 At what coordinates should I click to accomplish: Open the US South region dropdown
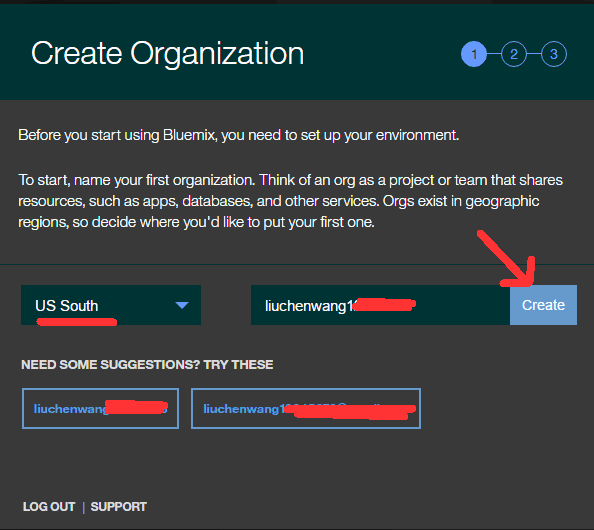point(111,305)
